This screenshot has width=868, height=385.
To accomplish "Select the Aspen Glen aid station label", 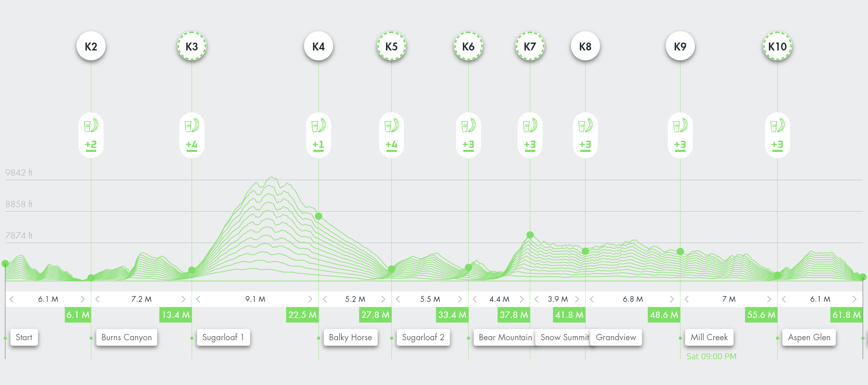I will pos(809,337).
